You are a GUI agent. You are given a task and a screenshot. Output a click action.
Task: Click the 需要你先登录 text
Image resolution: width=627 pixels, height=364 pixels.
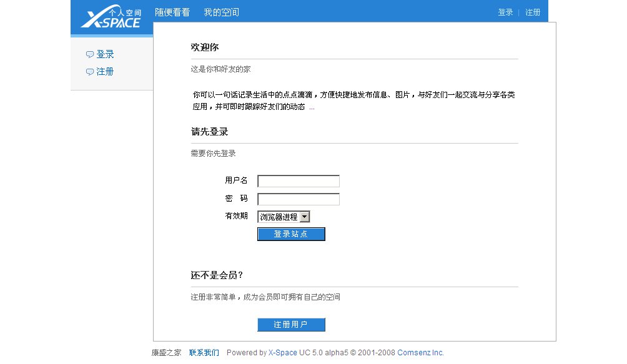[213, 154]
